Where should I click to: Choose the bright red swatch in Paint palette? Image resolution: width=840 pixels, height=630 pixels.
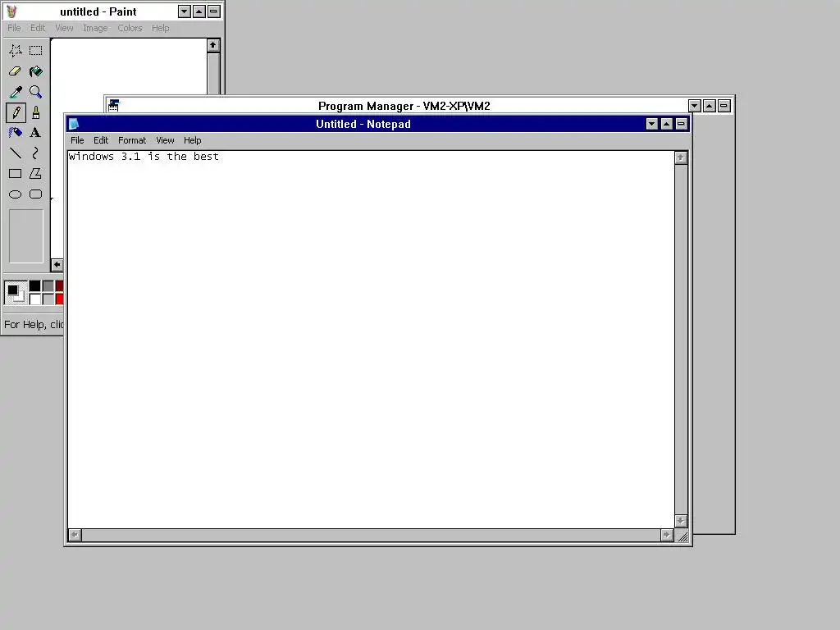coord(59,299)
